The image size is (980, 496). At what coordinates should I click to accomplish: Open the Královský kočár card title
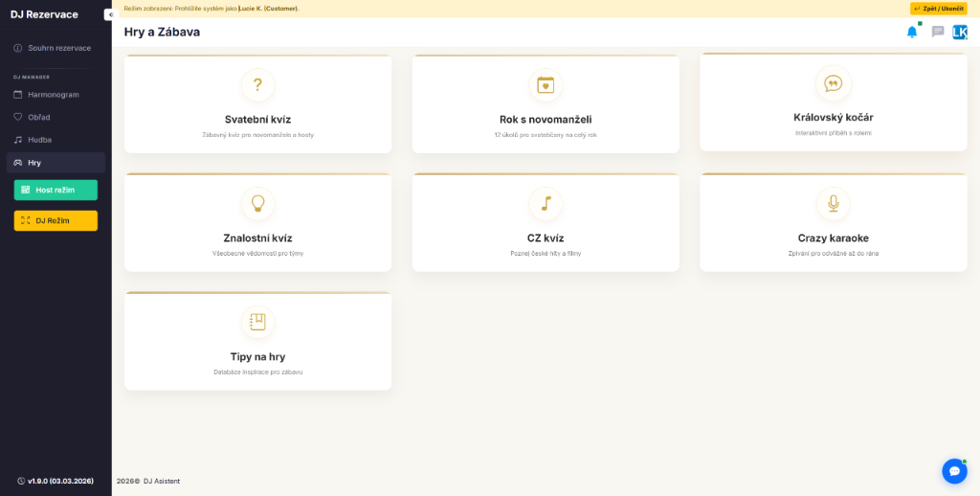click(x=834, y=117)
